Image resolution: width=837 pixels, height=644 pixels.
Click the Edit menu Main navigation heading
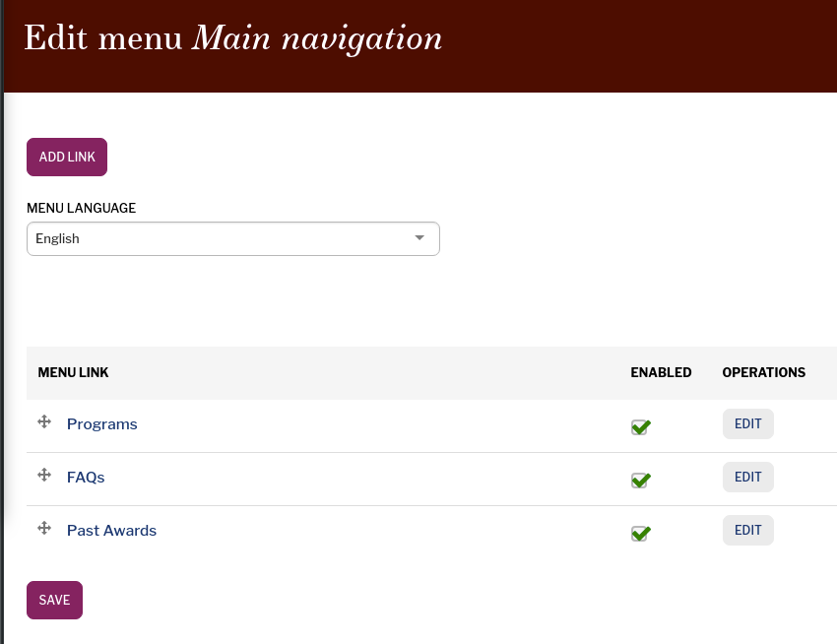[x=232, y=39]
